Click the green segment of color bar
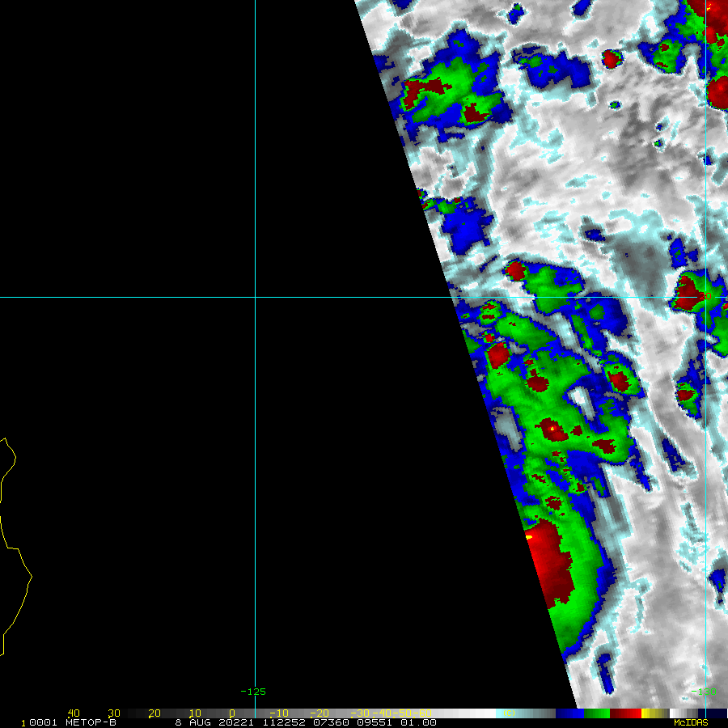The image size is (728, 728). (597, 713)
